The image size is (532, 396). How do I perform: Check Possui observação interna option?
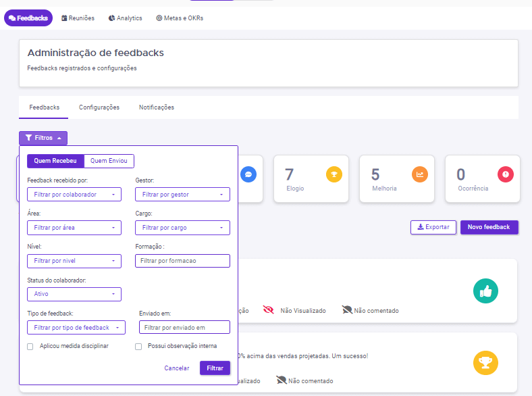(x=138, y=346)
